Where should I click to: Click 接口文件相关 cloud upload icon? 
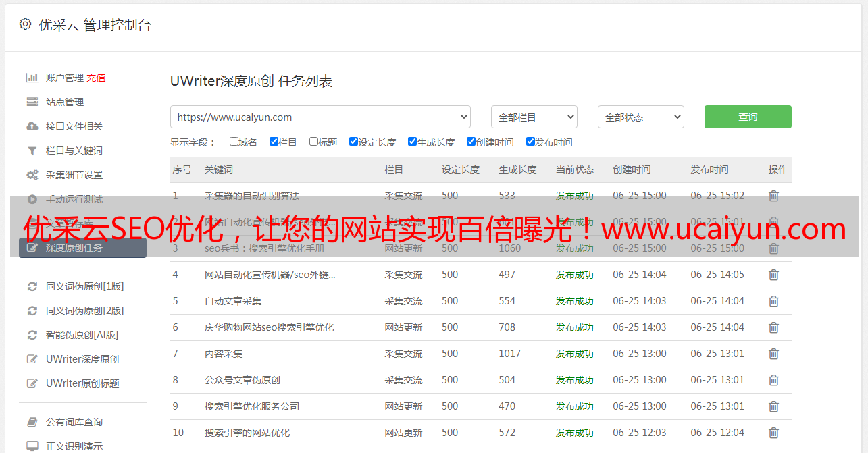pos(32,126)
